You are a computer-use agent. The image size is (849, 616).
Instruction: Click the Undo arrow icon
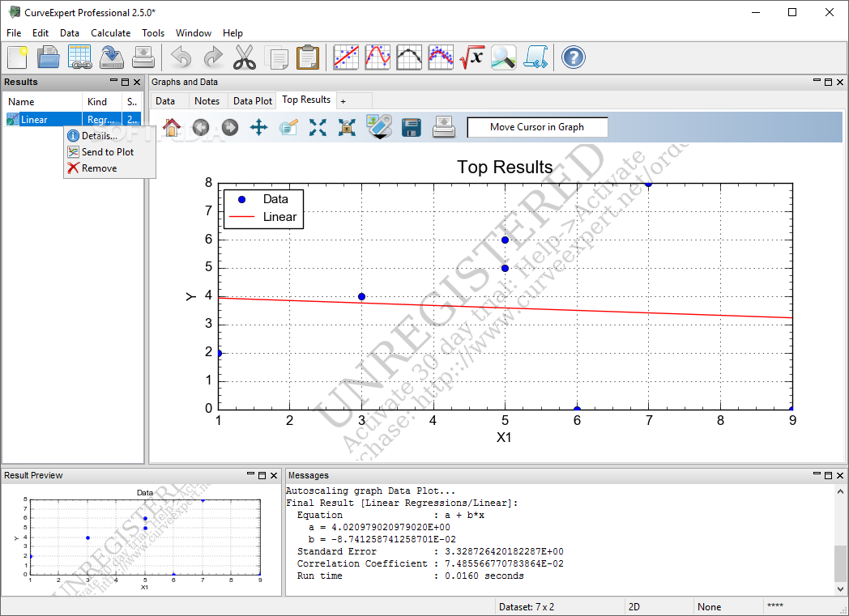181,57
